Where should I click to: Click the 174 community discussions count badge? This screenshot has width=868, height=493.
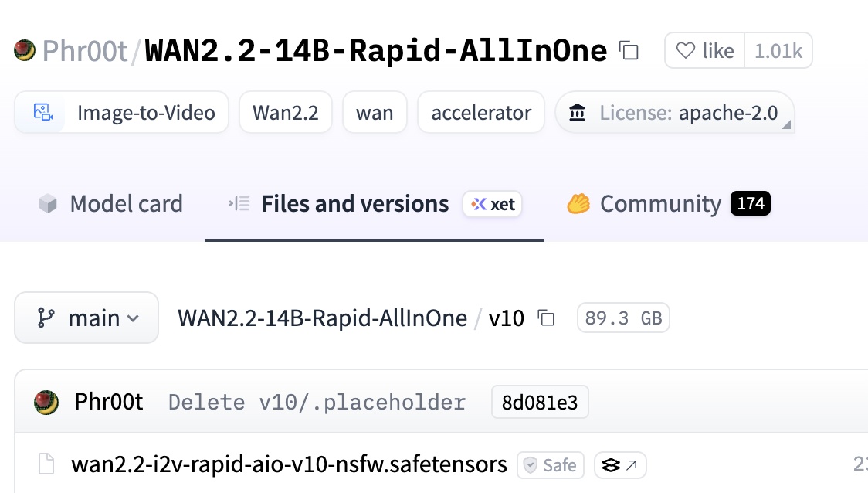751,203
